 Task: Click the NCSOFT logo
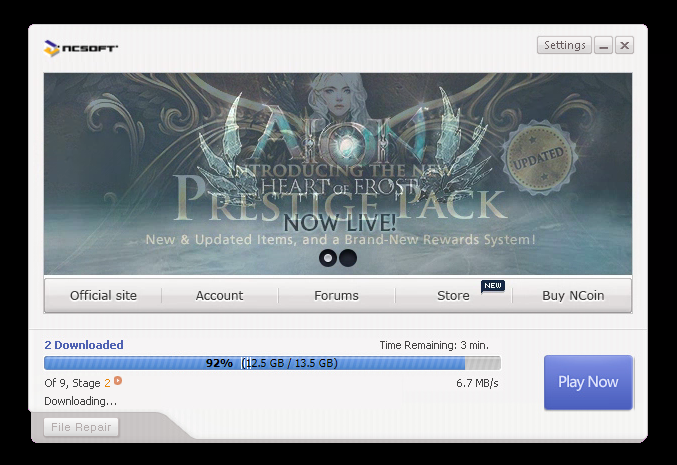tap(82, 47)
